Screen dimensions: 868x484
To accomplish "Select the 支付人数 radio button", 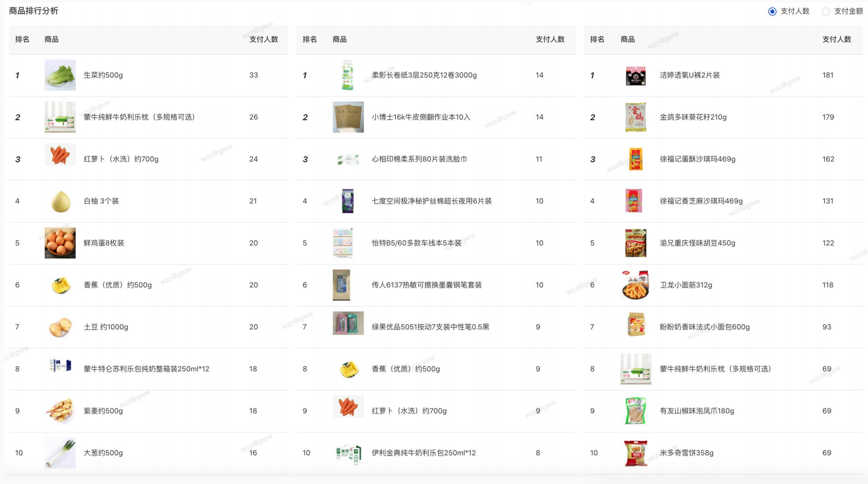I will pos(772,11).
